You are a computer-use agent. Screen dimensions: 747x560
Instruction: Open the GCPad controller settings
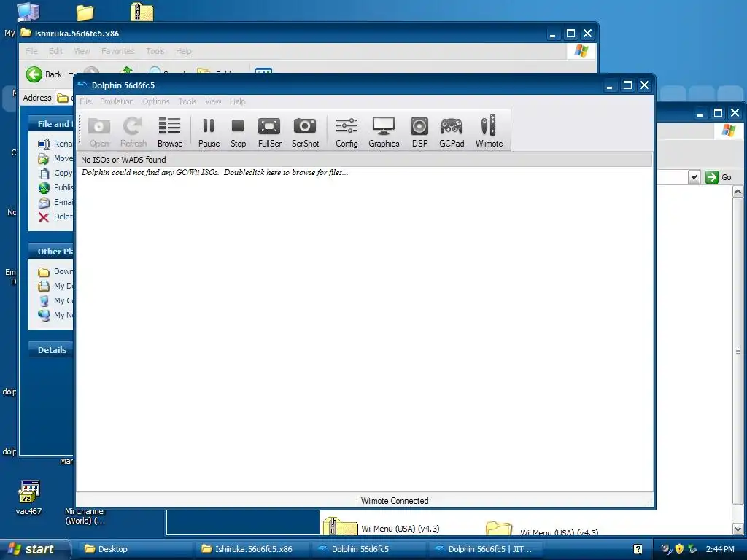pyautogui.click(x=451, y=133)
